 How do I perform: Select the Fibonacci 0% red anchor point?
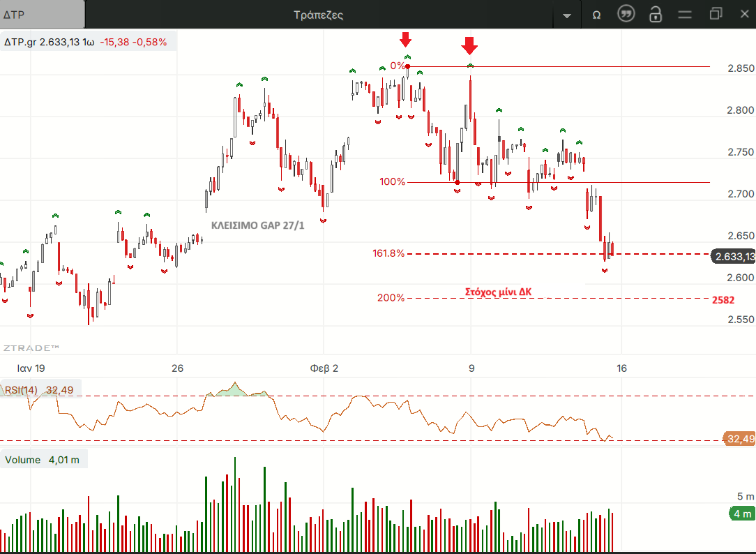point(408,67)
